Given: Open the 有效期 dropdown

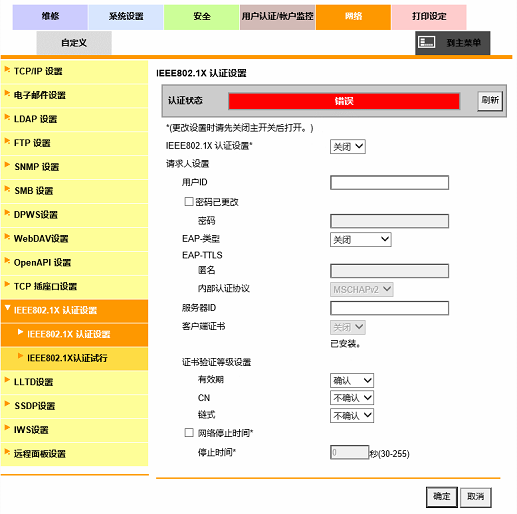Looking at the screenshot, I should (x=352, y=380).
